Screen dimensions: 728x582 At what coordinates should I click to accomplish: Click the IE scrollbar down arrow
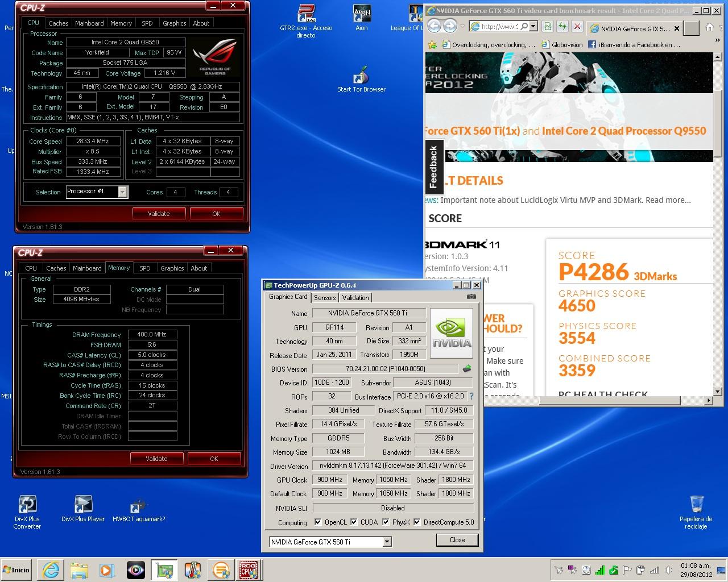718,392
